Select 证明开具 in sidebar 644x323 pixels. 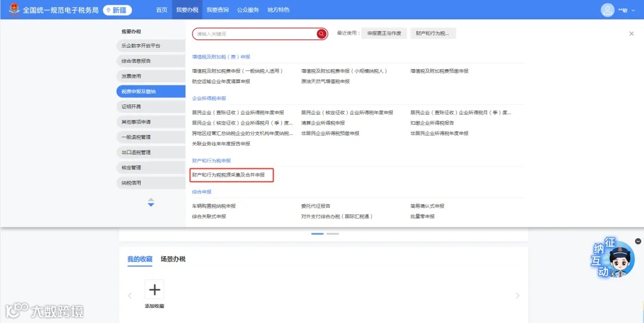click(x=151, y=106)
